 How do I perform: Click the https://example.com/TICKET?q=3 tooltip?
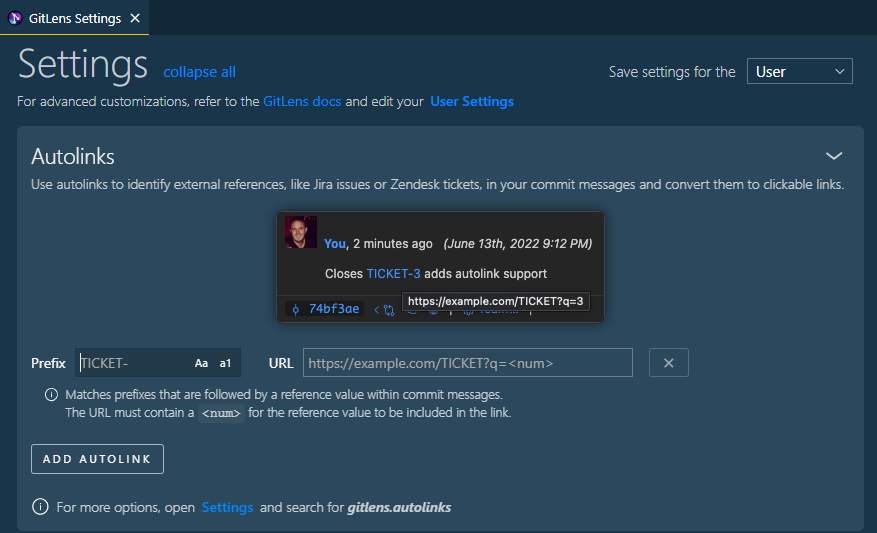click(496, 301)
